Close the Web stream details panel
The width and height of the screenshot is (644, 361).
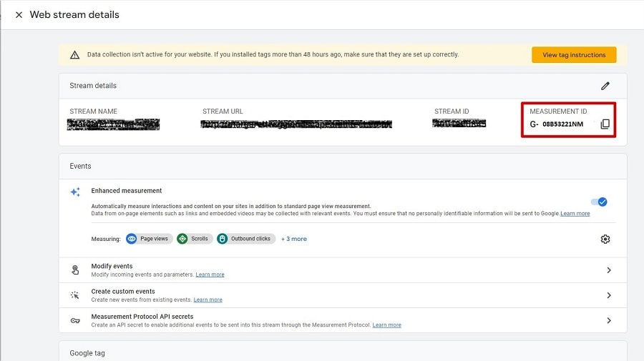(19, 15)
